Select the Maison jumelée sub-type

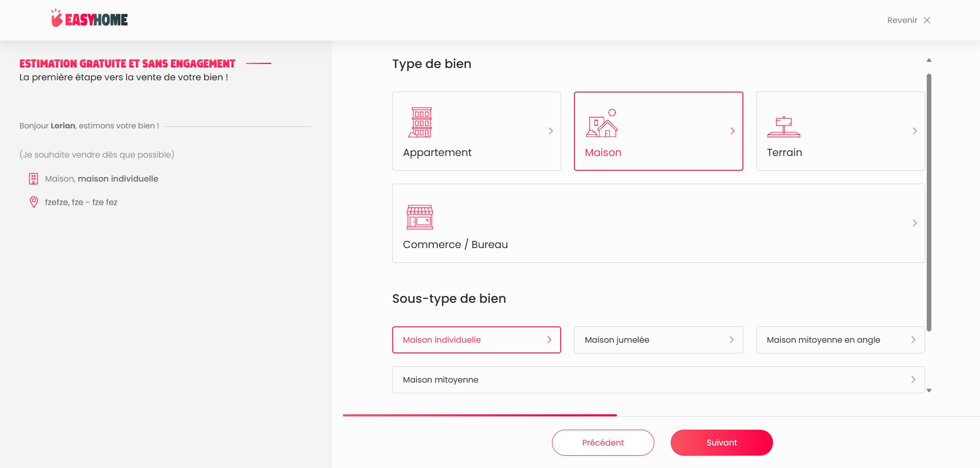pos(658,340)
